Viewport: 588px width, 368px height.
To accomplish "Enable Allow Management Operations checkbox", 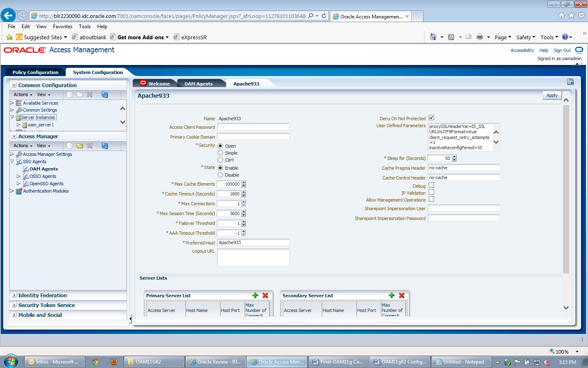I will point(431,199).
